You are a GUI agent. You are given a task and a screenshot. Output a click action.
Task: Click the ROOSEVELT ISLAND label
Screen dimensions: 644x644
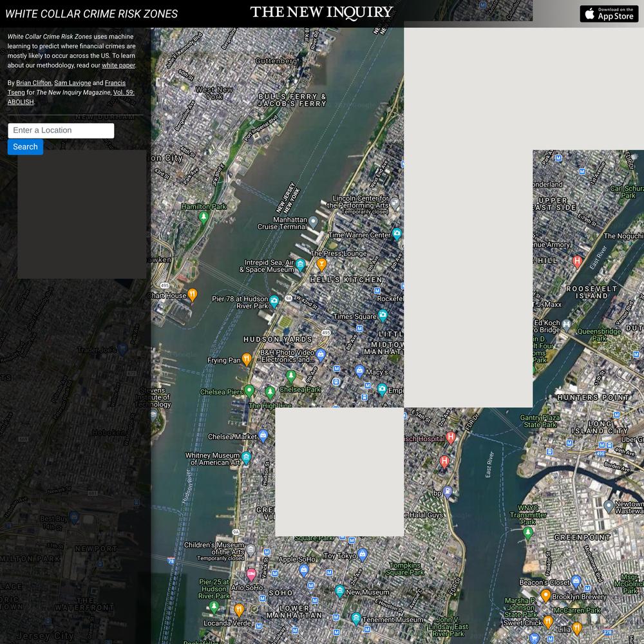coord(591,292)
